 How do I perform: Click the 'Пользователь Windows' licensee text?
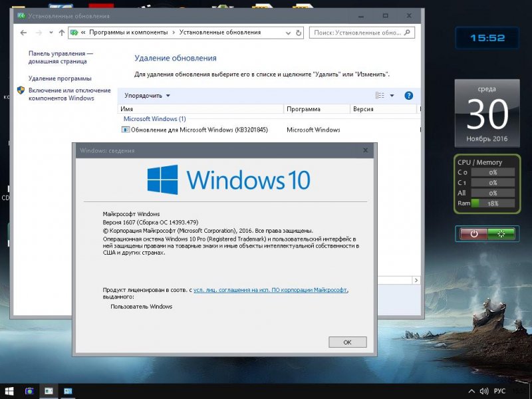pos(141,307)
